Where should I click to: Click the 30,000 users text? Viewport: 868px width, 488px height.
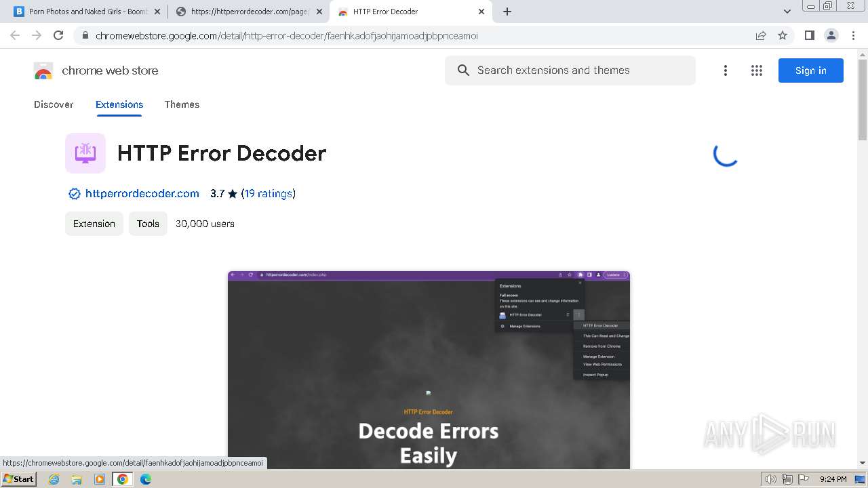coord(205,224)
